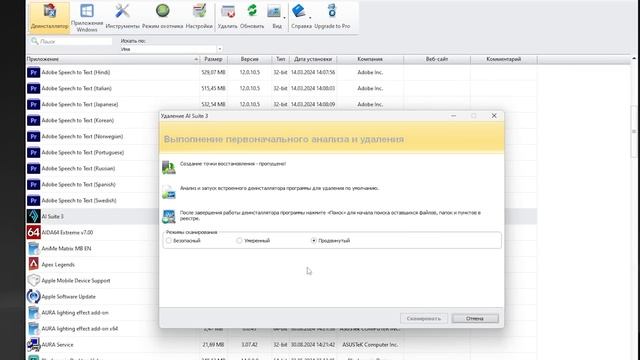The image size is (640, 360).
Task: Sort by Веб-сайт column header
Action: [437, 59]
